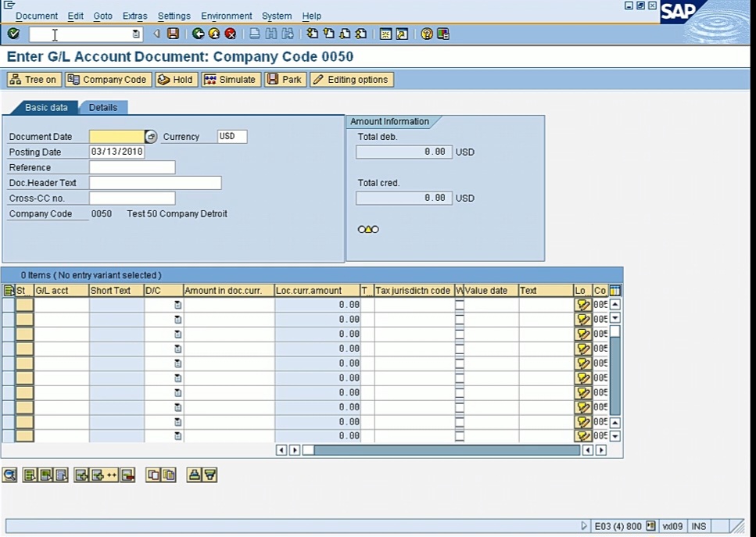Tick the W checkbox in ninth item row
Screen dimensions: 756x537
(460, 422)
